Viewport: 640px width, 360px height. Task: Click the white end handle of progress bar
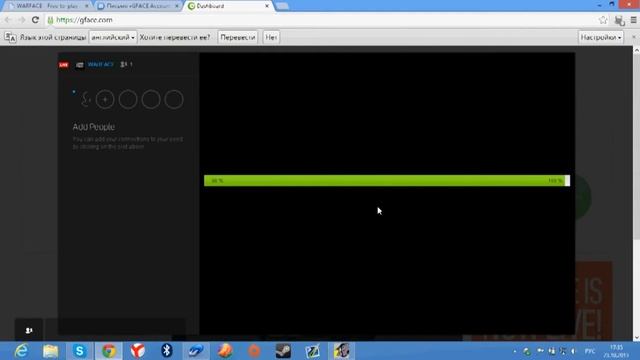(567, 181)
